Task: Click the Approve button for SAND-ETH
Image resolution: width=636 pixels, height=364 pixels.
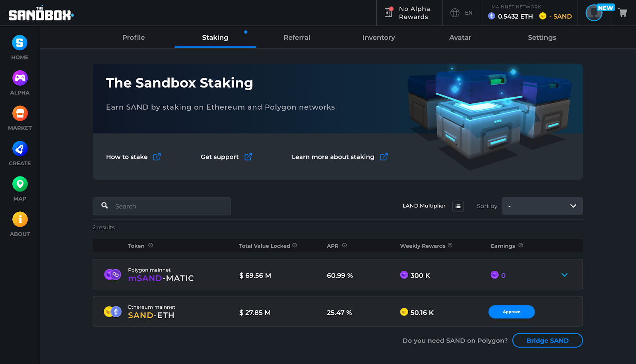Action: tap(512, 312)
